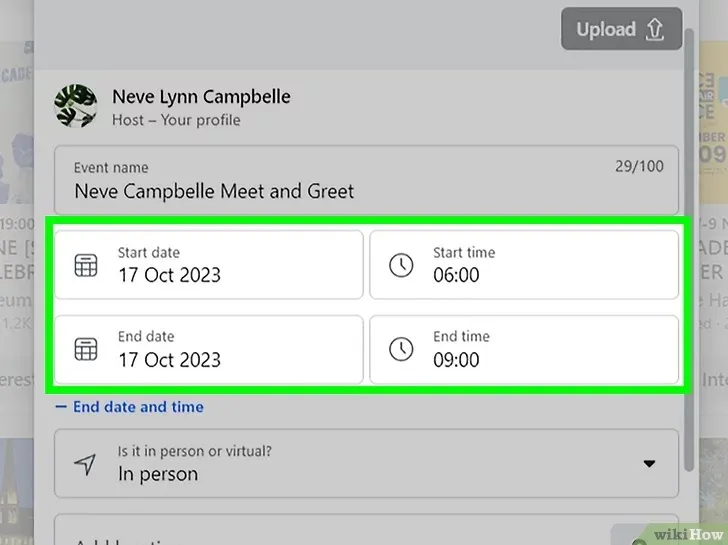
Task: Click the End time clock icon
Action: click(401, 349)
